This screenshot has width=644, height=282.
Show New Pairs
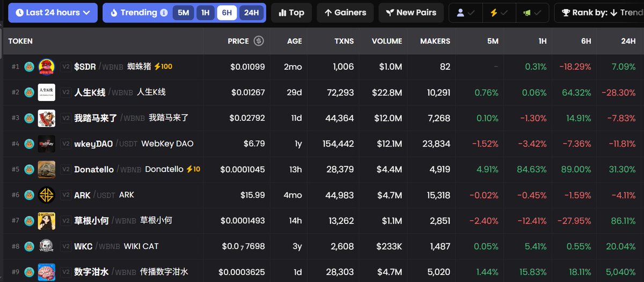tap(411, 12)
